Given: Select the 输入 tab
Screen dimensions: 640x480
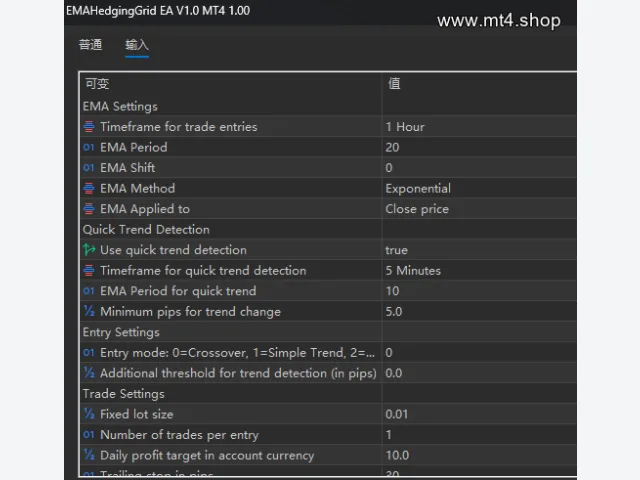Looking at the screenshot, I should [x=137, y=44].
